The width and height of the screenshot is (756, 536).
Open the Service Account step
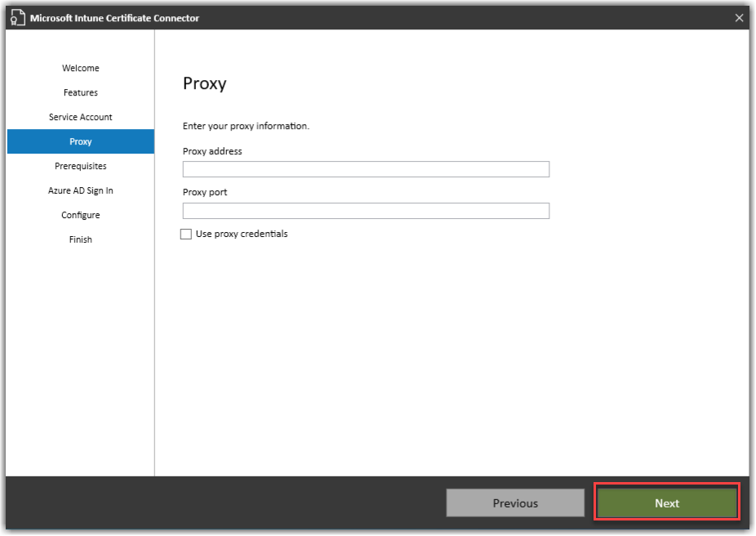81,117
